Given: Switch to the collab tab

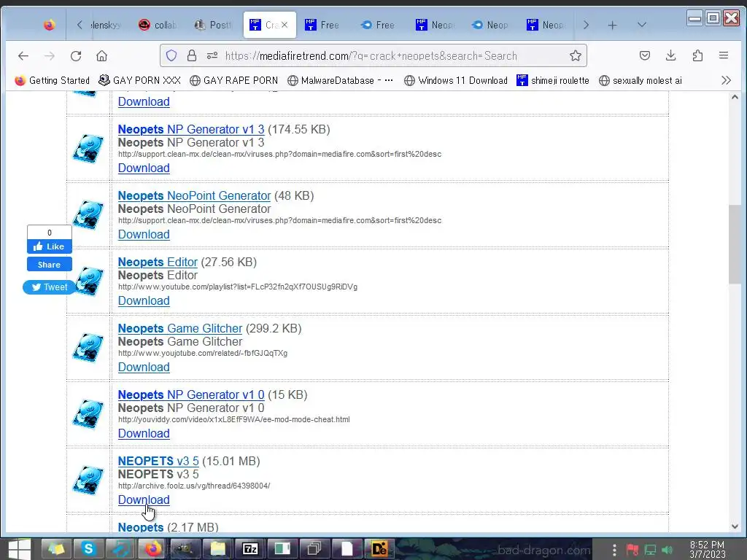Looking at the screenshot, I should (159, 25).
